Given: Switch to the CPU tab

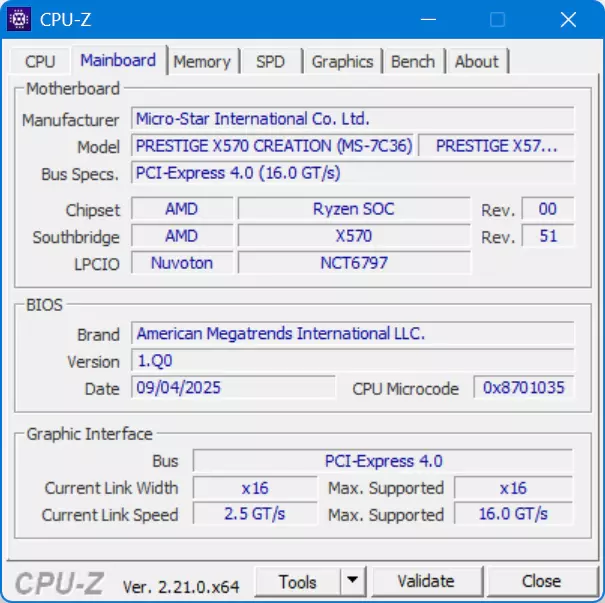Looking at the screenshot, I should (40, 61).
